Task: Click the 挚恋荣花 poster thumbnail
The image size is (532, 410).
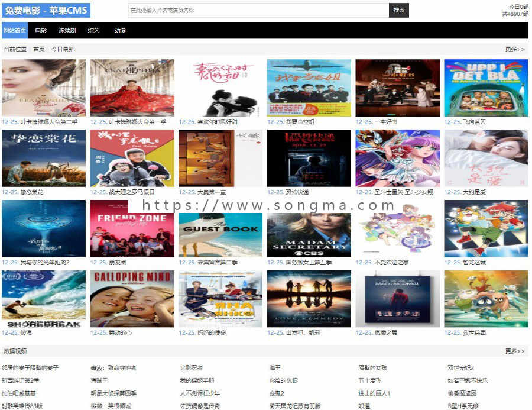Action: (x=44, y=159)
